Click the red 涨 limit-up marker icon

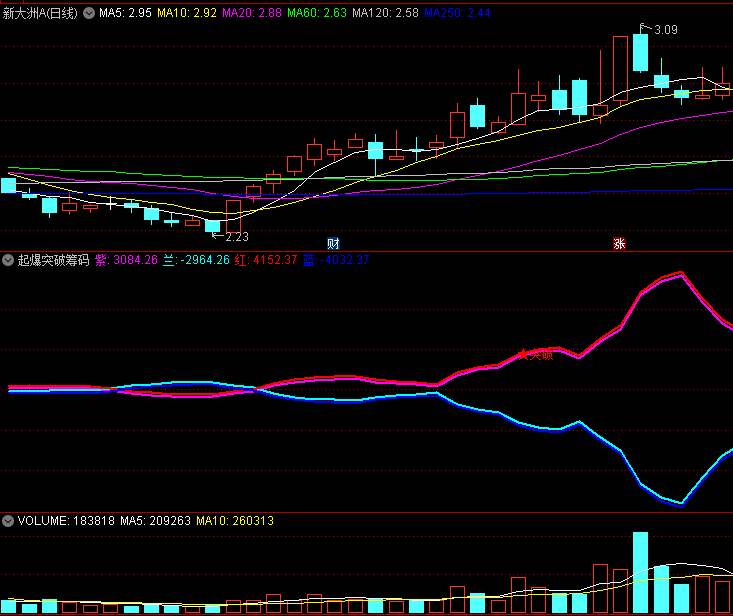(619, 244)
